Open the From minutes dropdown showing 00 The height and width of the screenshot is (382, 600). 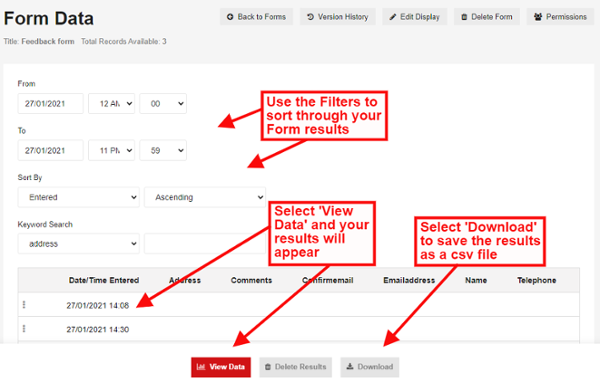[x=163, y=104]
